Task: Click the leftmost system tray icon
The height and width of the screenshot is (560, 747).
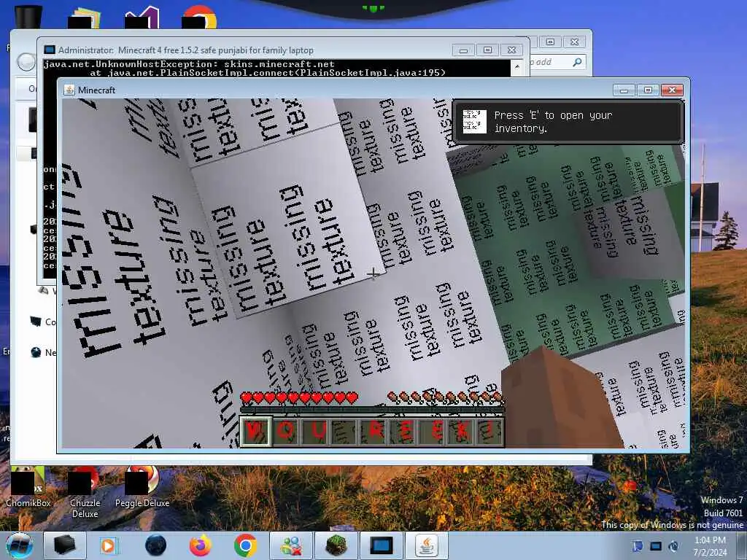Action: pyautogui.click(x=638, y=546)
